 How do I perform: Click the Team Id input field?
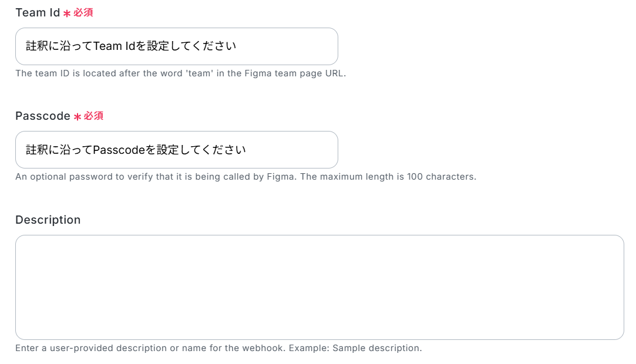[x=176, y=46]
